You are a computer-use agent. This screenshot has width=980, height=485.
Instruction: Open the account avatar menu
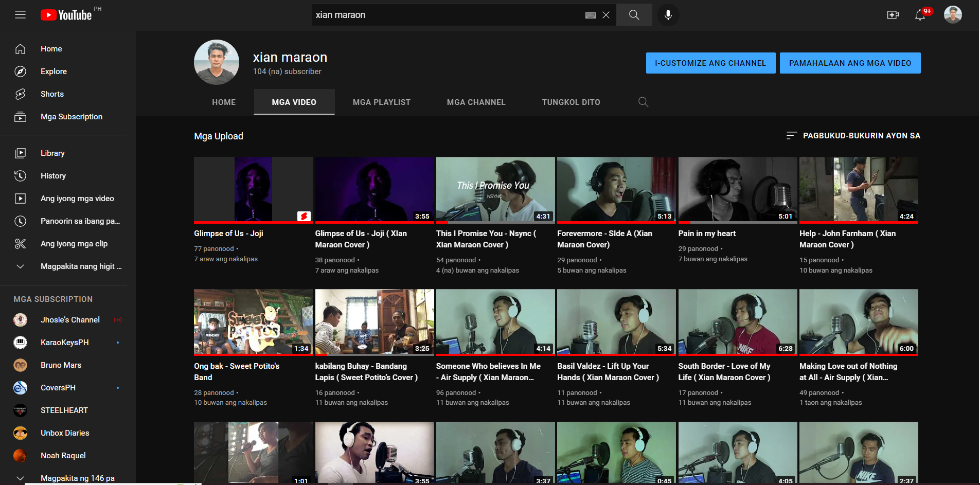[x=953, y=15]
